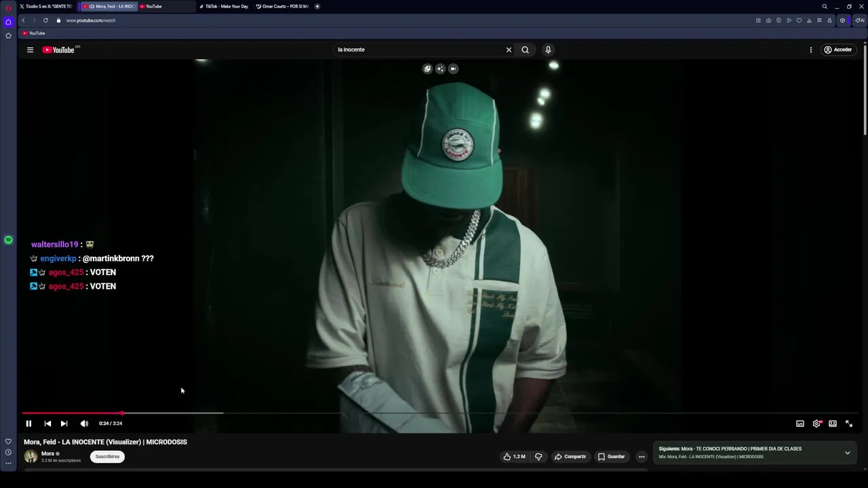Open the ad blocker shield icon
The image size is (868, 488).
(x=778, y=20)
